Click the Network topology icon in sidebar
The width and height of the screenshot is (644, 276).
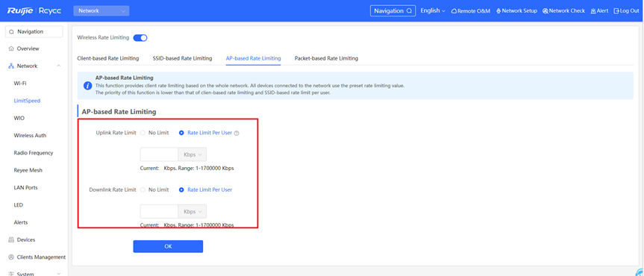tap(11, 66)
